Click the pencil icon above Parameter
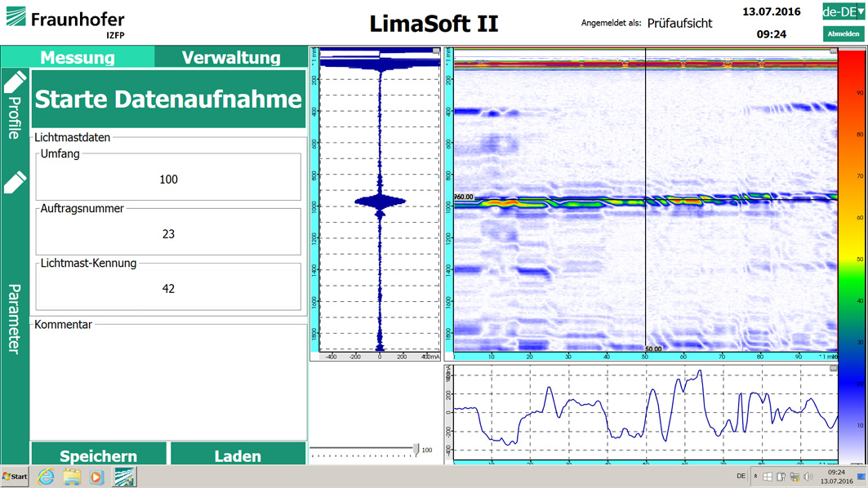The width and height of the screenshot is (868, 488). (x=16, y=183)
